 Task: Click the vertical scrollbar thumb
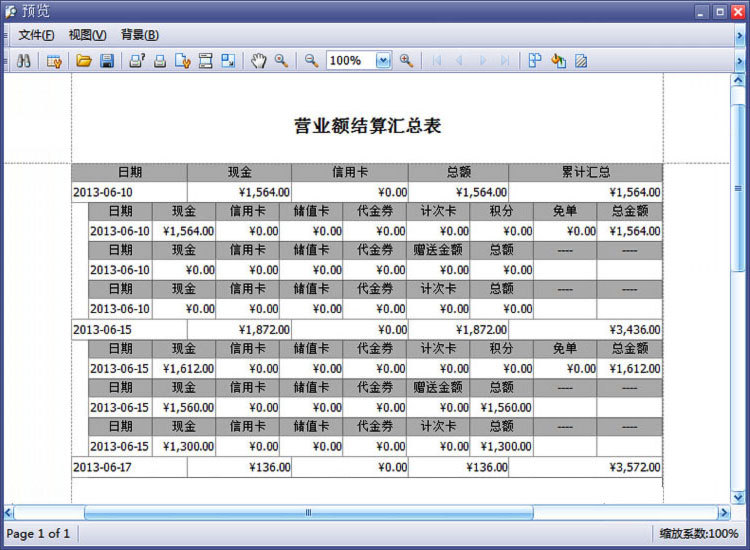[x=738, y=187]
